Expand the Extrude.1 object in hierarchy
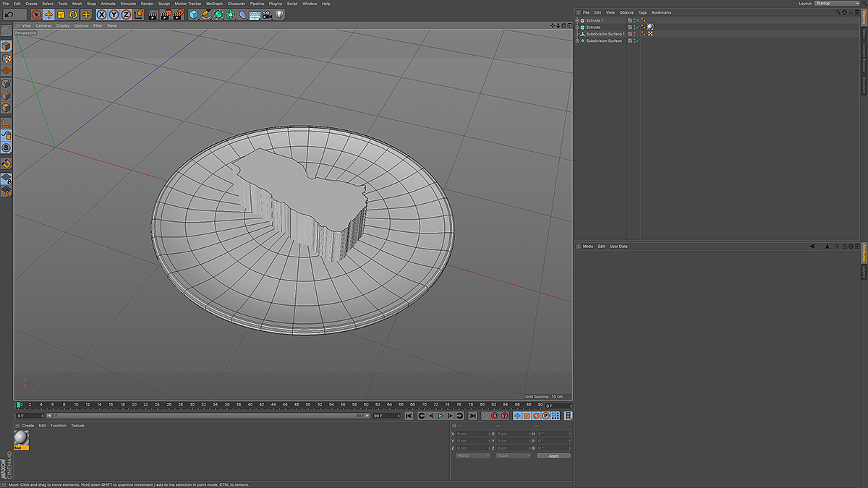Viewport: 868px width, 488px height. click(577, 20)
